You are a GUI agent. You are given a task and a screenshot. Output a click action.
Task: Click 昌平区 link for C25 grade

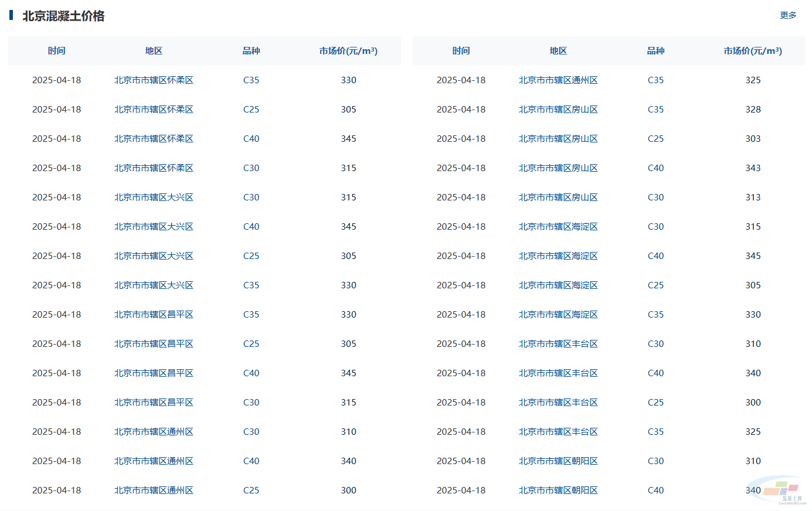point(154,344)
